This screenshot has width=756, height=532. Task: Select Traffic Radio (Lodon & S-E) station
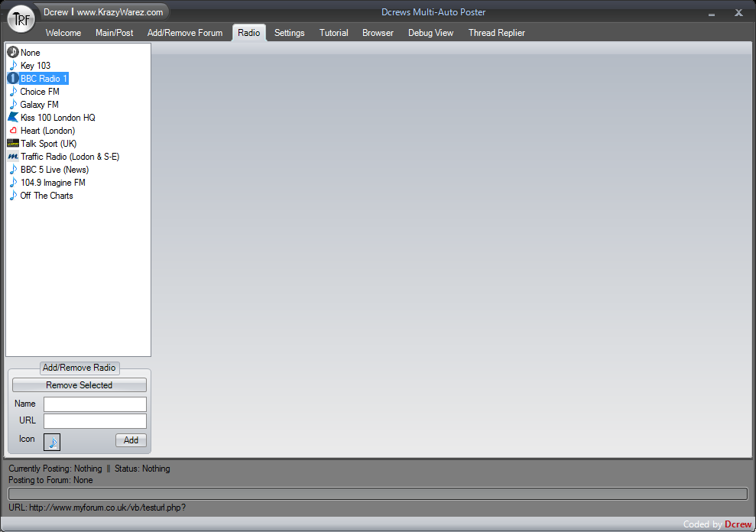70,157
